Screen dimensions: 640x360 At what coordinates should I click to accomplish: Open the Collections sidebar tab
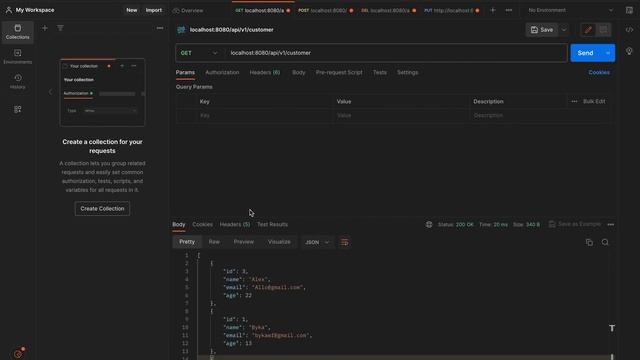tap(17, 32)
